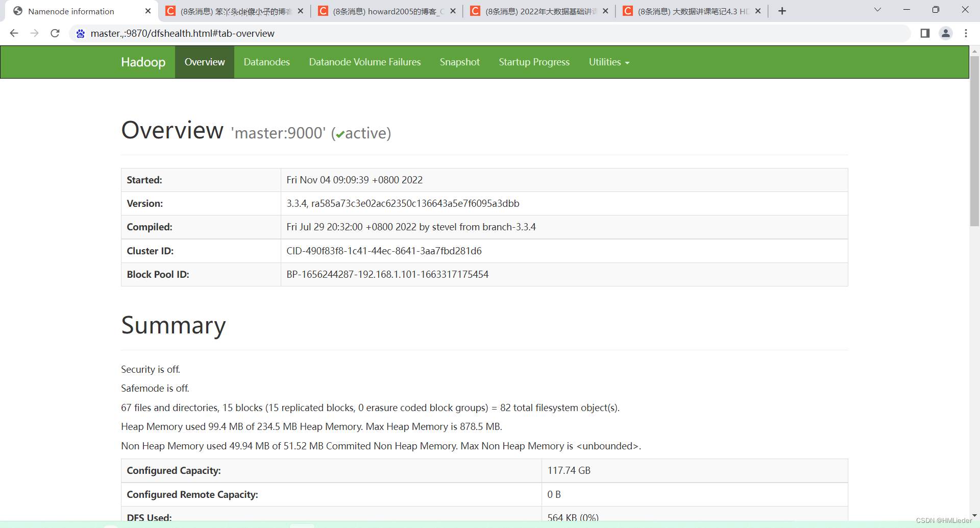
Task: Click the 'Compiled:' label
Action: click(150, 227)
